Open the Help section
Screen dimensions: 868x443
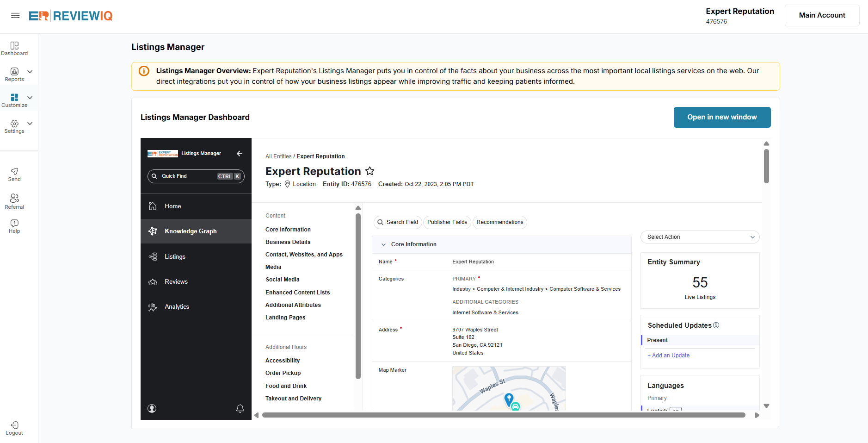coord(14,226)
